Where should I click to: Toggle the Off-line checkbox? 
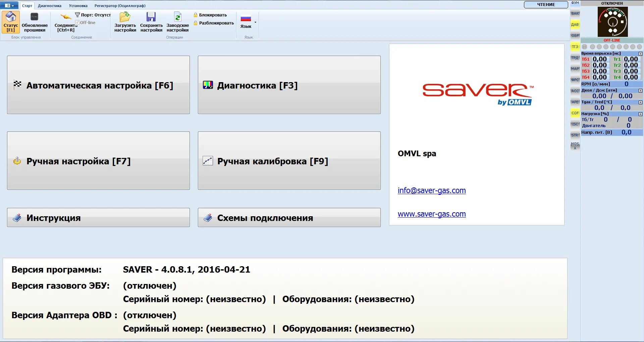(77, 22)
